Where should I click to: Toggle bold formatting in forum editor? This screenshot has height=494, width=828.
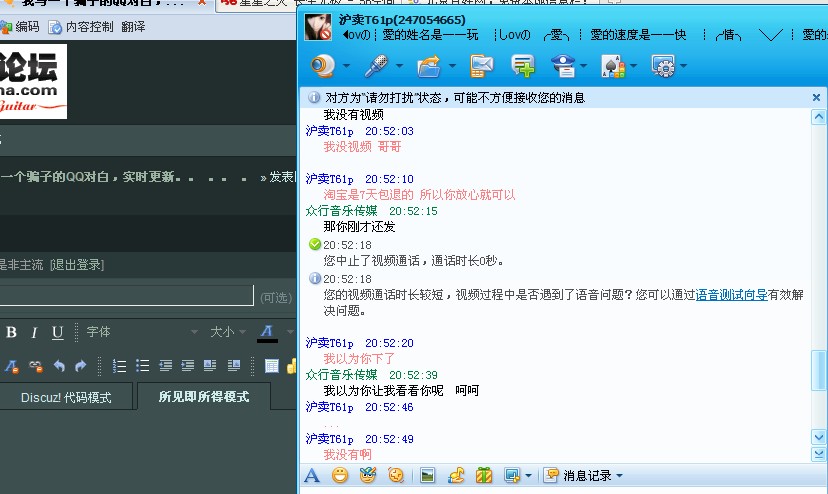12,332
